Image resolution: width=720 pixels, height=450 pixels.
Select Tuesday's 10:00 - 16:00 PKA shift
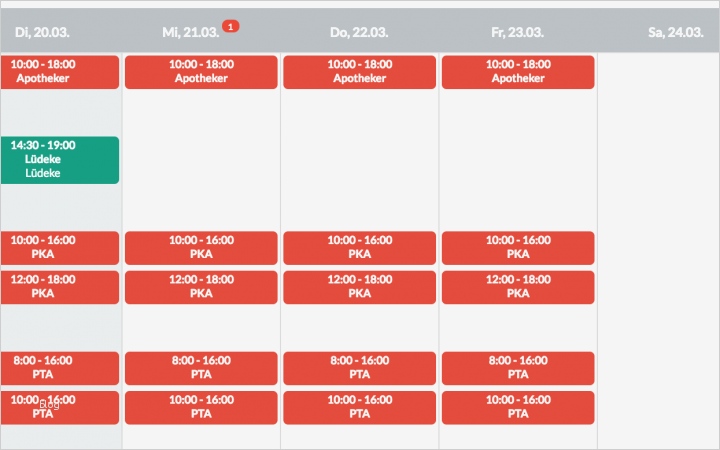coord(59,248)
